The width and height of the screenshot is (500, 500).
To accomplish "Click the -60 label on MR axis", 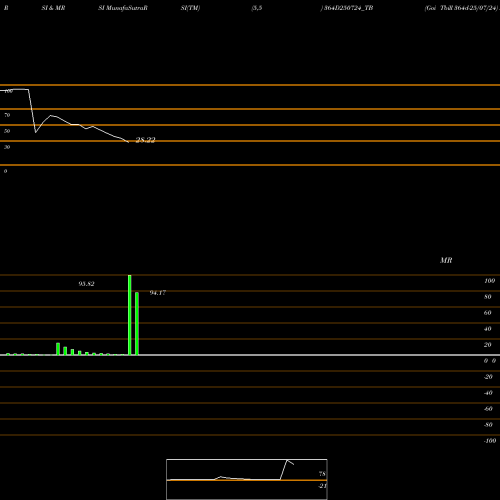I will coord(488,409).
